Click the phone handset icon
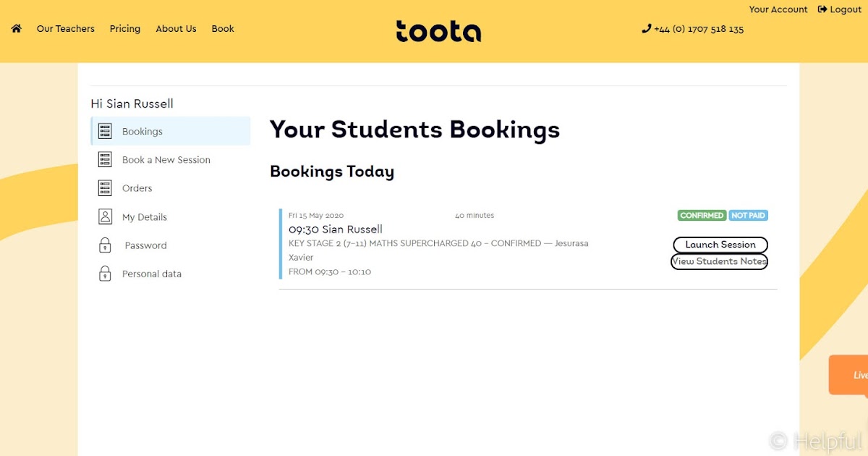Screen dimensions: 868x456 point(646,29)
